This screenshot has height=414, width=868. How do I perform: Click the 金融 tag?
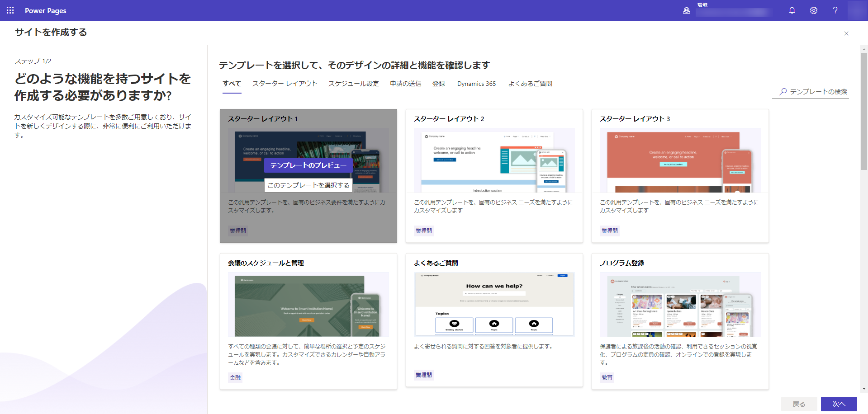point(235,377)
